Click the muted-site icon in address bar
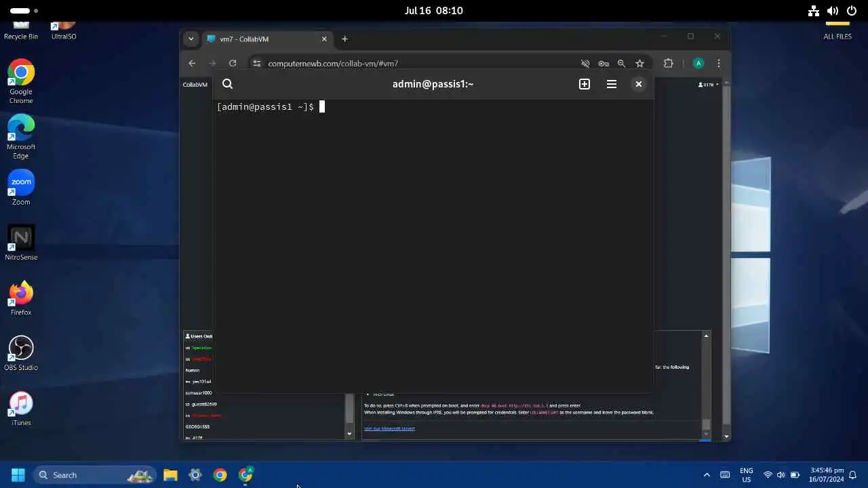 (585, 64)
